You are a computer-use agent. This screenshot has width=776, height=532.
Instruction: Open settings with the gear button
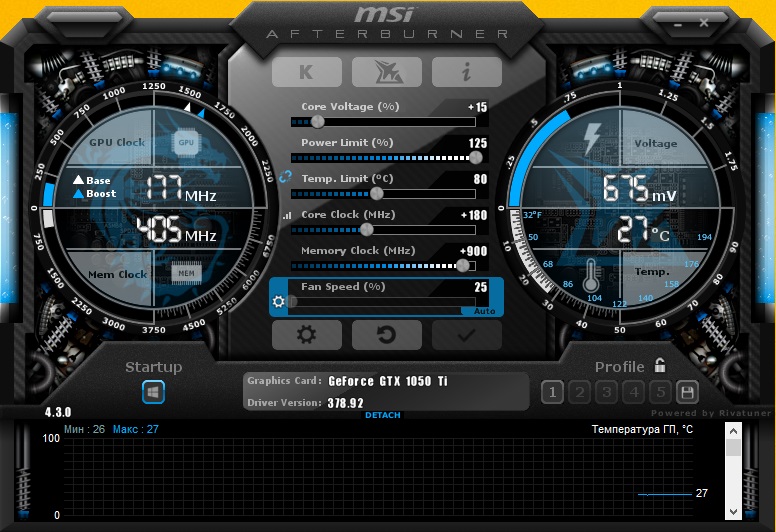tap(307, 335)
